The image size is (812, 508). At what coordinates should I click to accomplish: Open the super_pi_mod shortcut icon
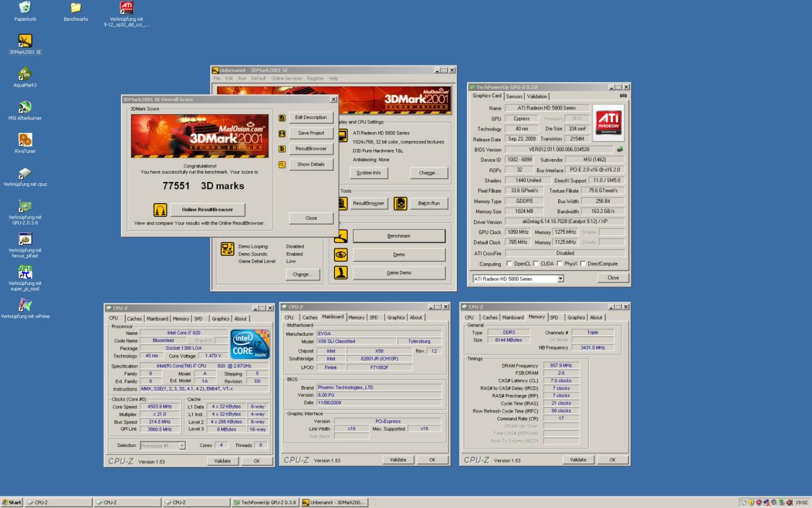[25, 272]
